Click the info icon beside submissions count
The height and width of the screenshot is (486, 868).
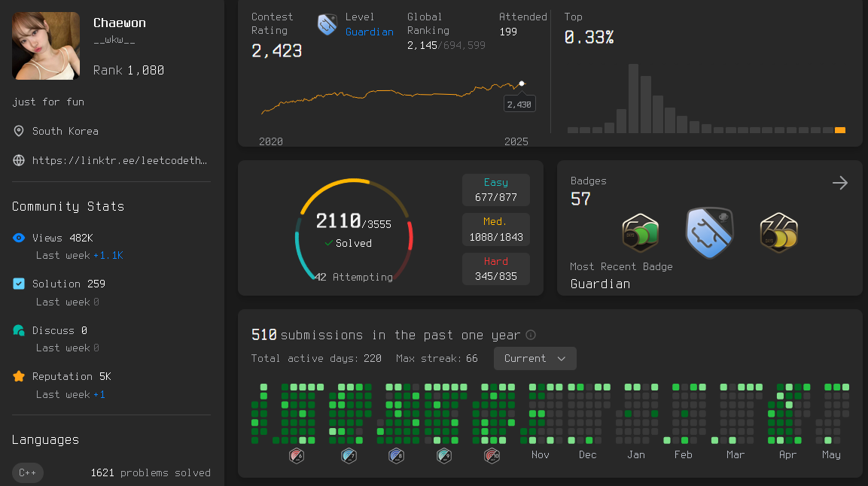click(530, 335)
